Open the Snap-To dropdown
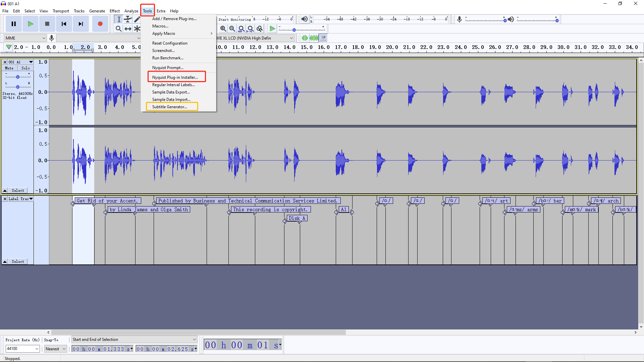644x362 pixels. tap(55, 349)
